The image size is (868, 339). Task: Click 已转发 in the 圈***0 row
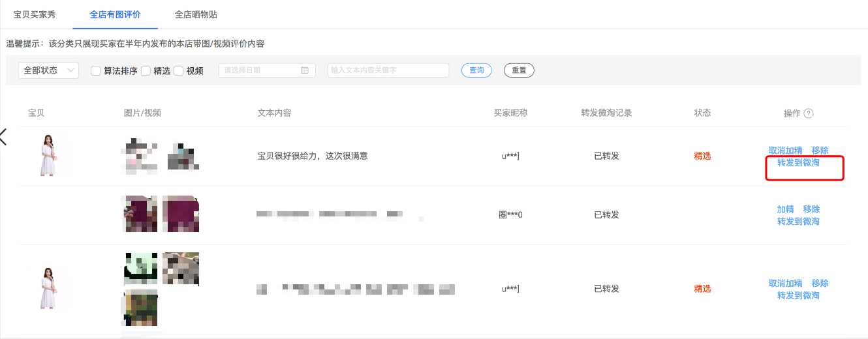pos(606,214)
